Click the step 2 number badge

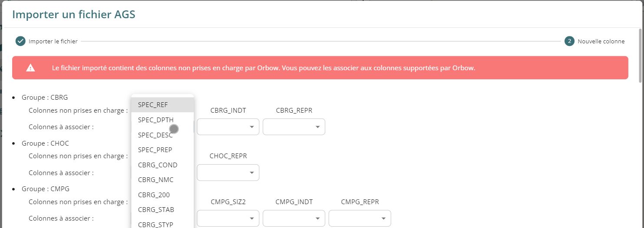[569, 41]
